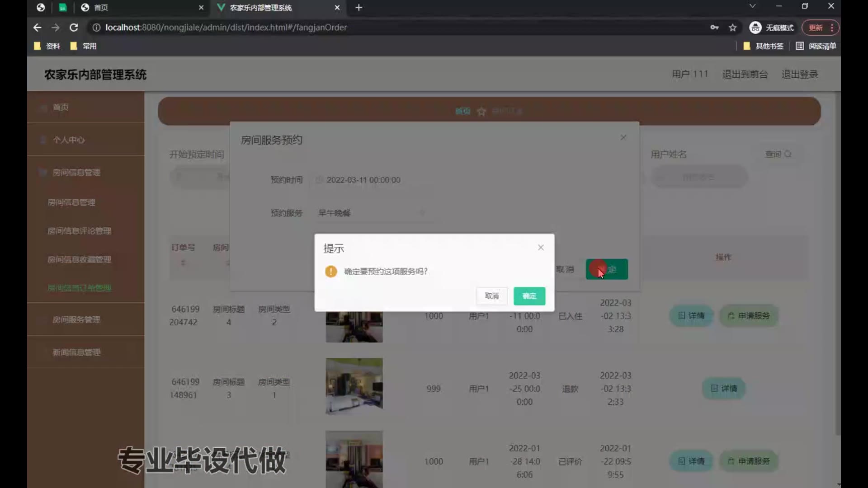Click room thumbnail of order 646199148961
868x488 pixels.
point(354,386)
